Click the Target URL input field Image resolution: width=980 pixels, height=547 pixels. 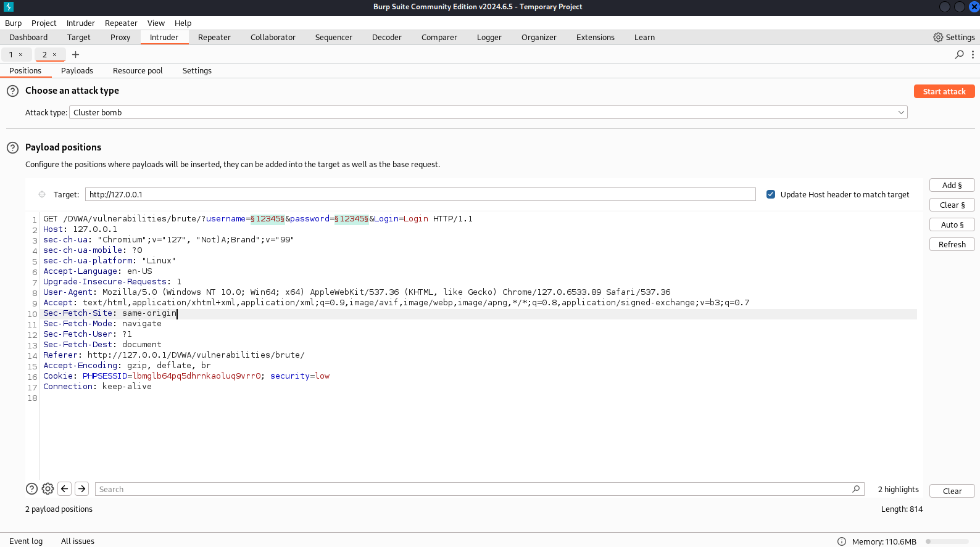pyautogui.click(x=420, y=194)
